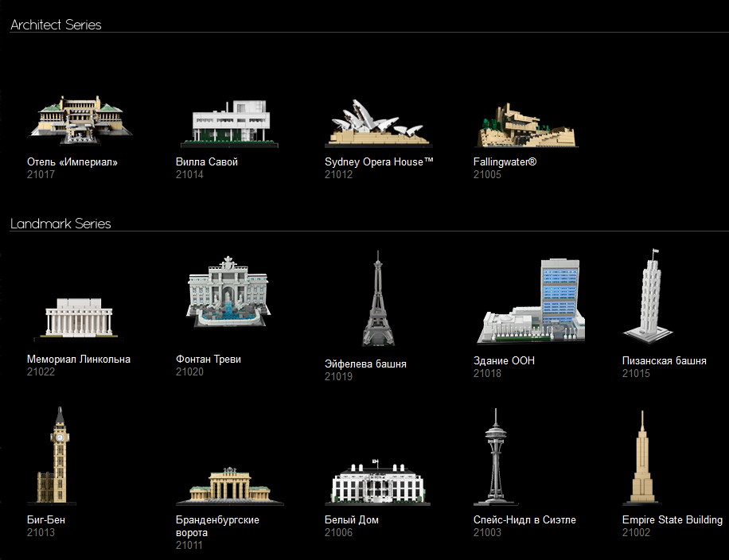Select the Sydney Opera House model image
This screenshot has height=560, width=729.
click(x=377, y=123)
